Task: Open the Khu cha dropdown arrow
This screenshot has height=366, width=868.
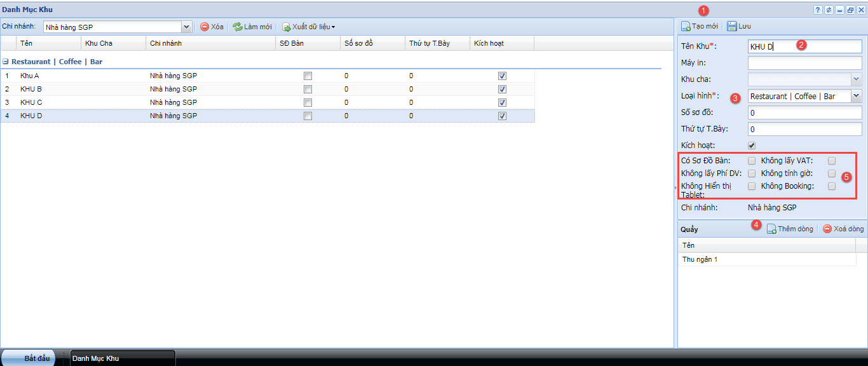Action: 856,79
